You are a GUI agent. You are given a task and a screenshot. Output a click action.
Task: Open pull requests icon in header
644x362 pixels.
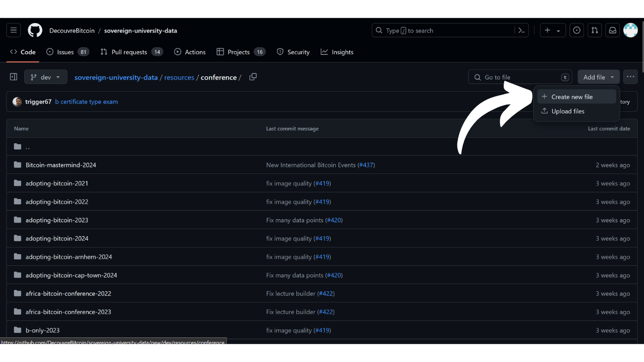[x=595, y=30]
